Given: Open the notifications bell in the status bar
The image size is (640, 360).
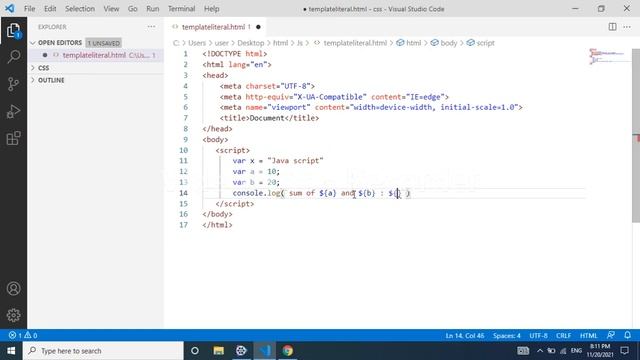Looking at the screenshot, I should coord(627,335).
